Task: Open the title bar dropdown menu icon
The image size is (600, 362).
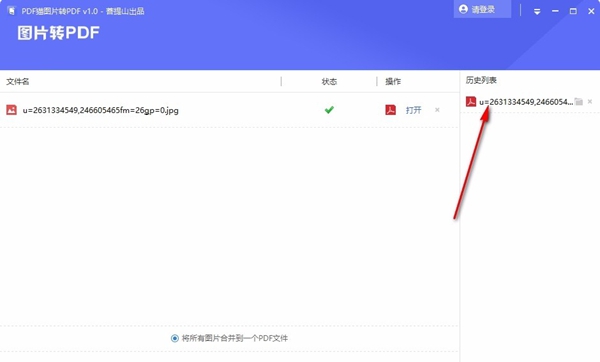Action: 537,11
